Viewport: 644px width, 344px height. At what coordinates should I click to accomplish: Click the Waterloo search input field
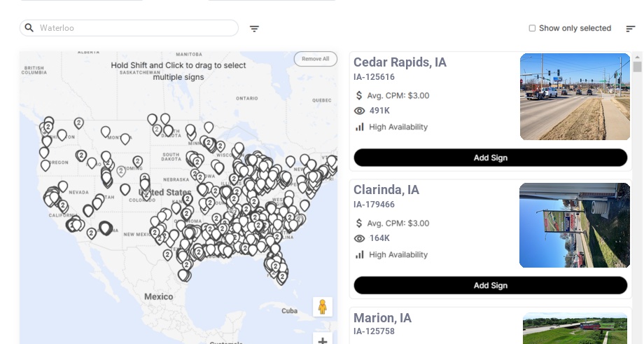click(x=136, y=28)
